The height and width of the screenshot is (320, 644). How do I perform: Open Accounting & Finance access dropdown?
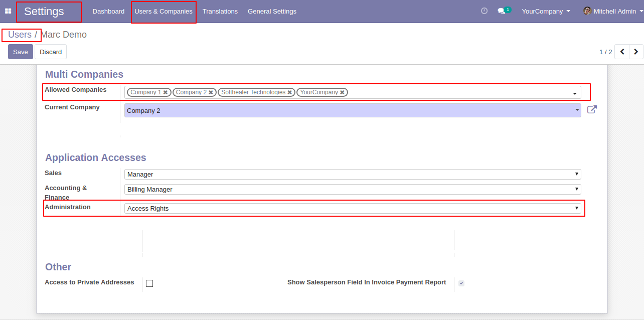click(353, 189)
